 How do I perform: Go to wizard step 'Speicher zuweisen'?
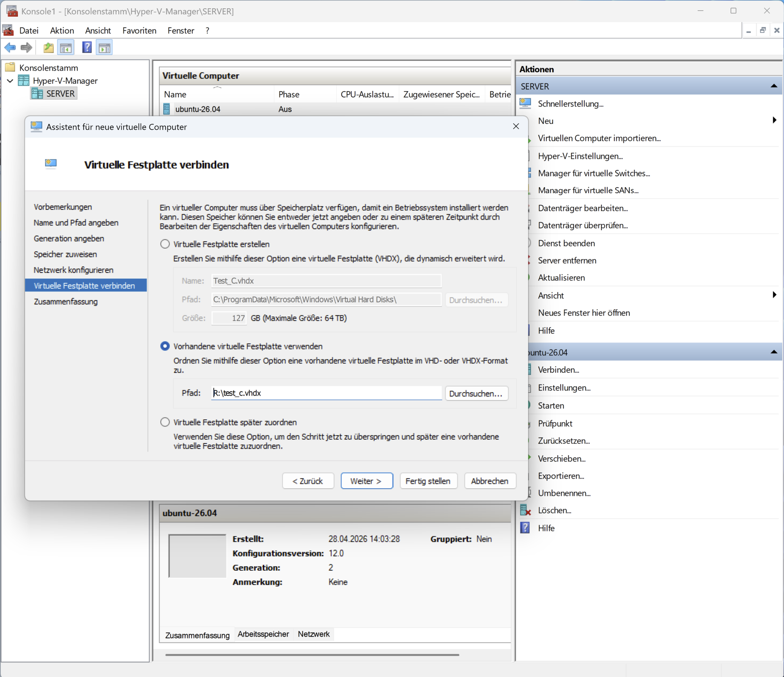pos(66,254)
